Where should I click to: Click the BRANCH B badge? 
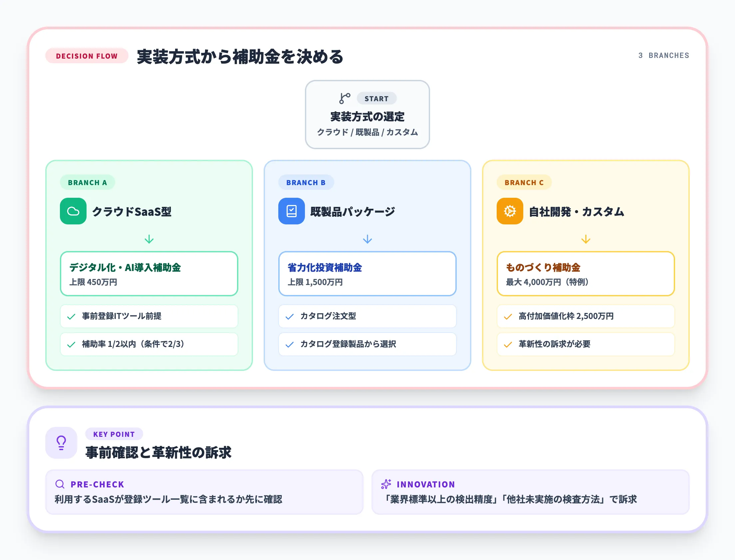coord(306,182)
